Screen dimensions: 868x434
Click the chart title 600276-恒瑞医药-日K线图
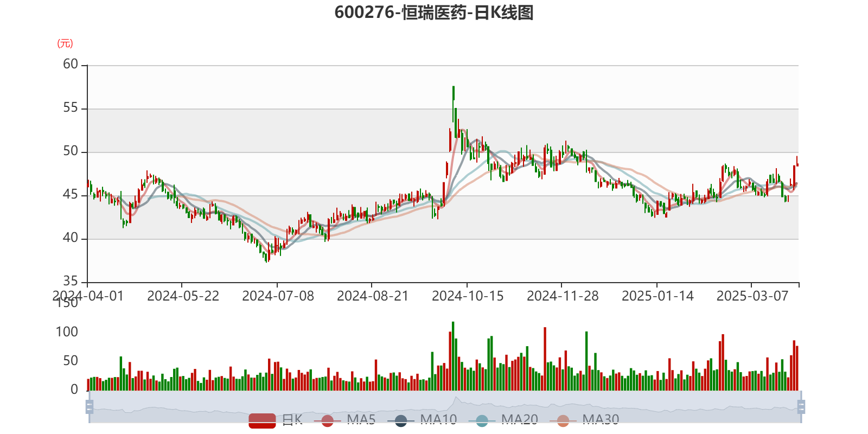pyautogui.click(x=434, y=12)
